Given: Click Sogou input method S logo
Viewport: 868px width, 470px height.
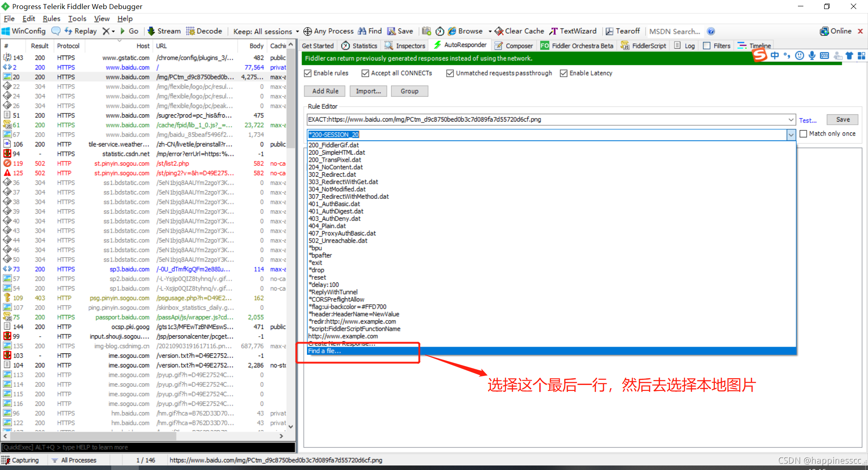Looking at the screenshot, I should coord(759,56).
